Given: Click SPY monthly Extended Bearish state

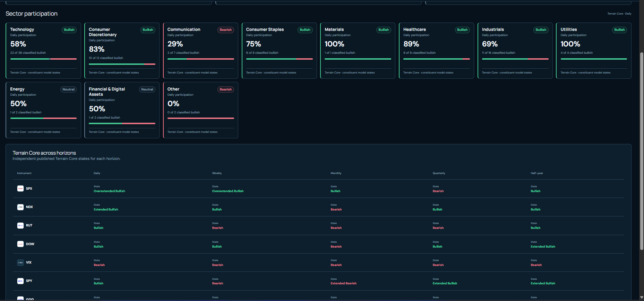Looking at the screenshot, I should [x=343, y=283].
